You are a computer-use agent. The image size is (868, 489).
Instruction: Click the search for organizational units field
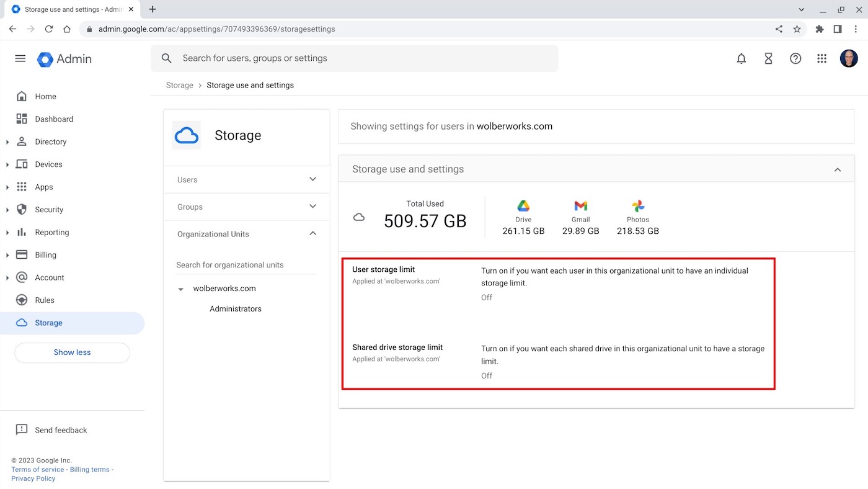(229, 264)
